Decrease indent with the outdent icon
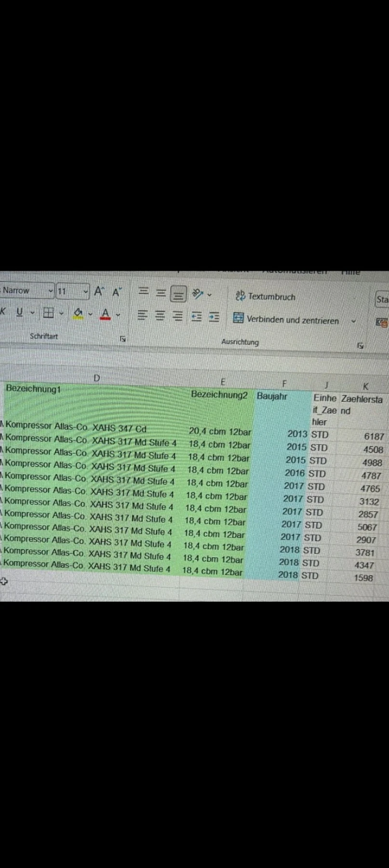The image size is (389, 868). [196, 317]
